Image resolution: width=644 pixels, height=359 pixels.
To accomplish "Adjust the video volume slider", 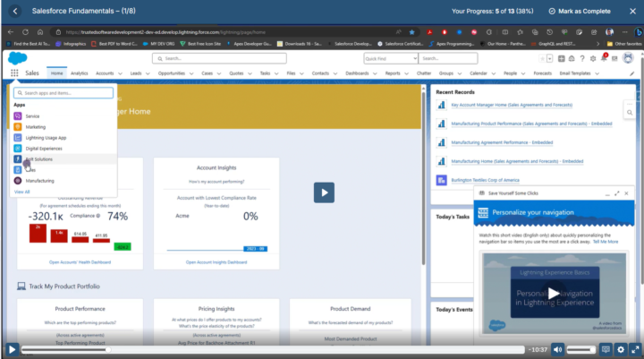I will (580, 349).
